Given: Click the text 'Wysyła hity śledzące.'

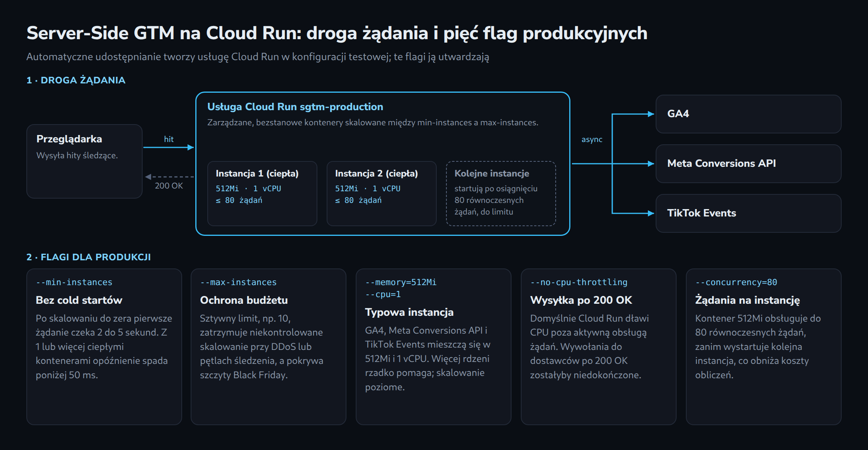Looking at the screenshot, I should click(x=77, y=156).
